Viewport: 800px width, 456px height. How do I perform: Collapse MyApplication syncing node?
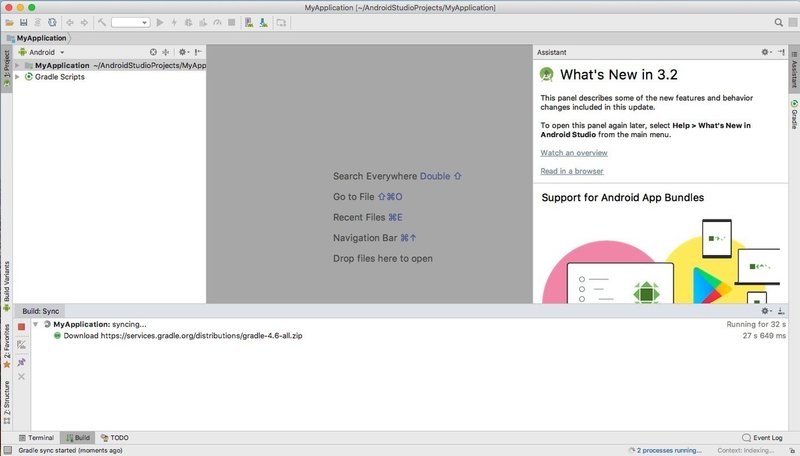tap(35, 324)
